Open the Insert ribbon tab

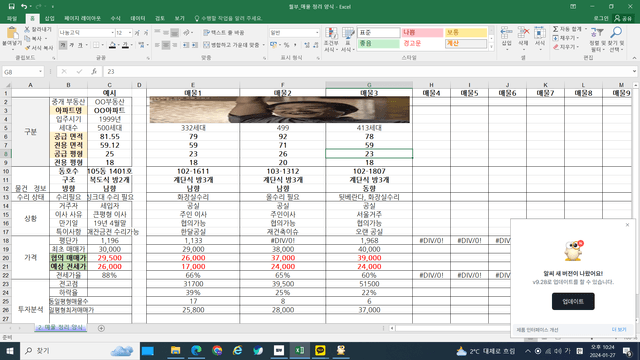click(x=49, y=18)
